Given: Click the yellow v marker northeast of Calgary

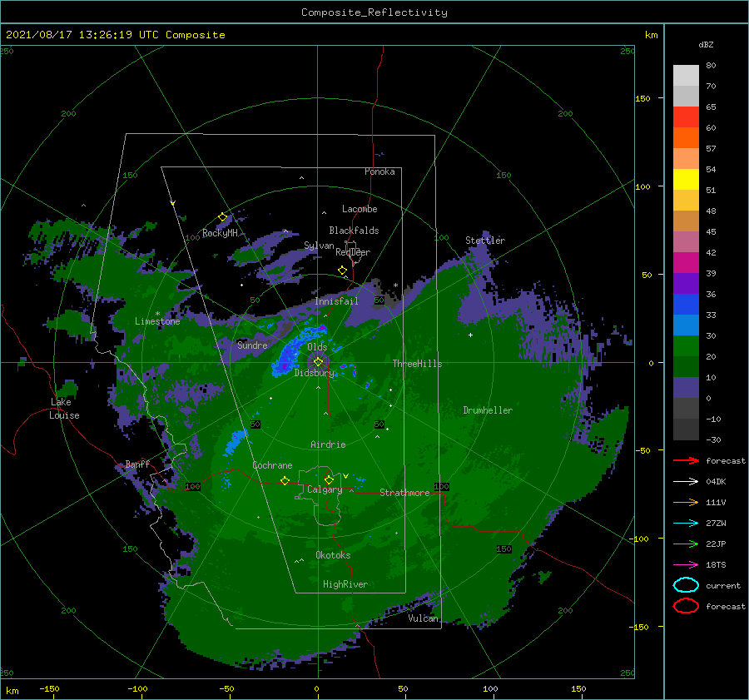Looking at the screenshot, I should pos(345,476).
